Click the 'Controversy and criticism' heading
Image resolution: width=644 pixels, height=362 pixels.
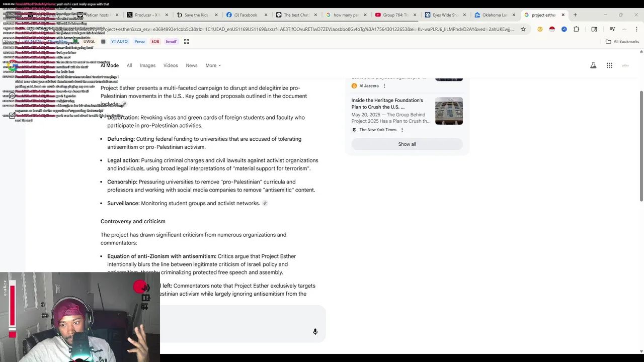click(x=133, y=221)
